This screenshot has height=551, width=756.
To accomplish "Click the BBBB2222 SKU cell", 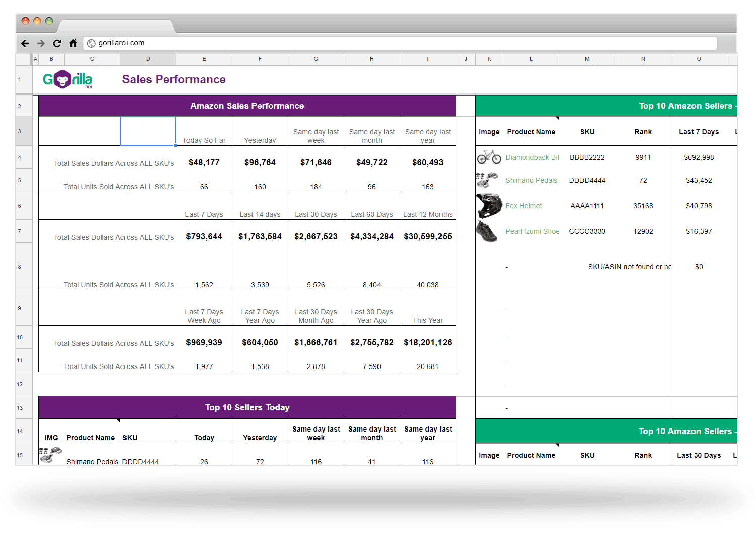I will [x=587, y=157].
